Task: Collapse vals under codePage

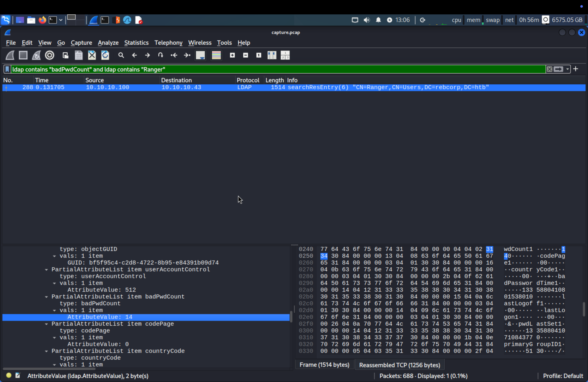Action: [x=54, y=338]
